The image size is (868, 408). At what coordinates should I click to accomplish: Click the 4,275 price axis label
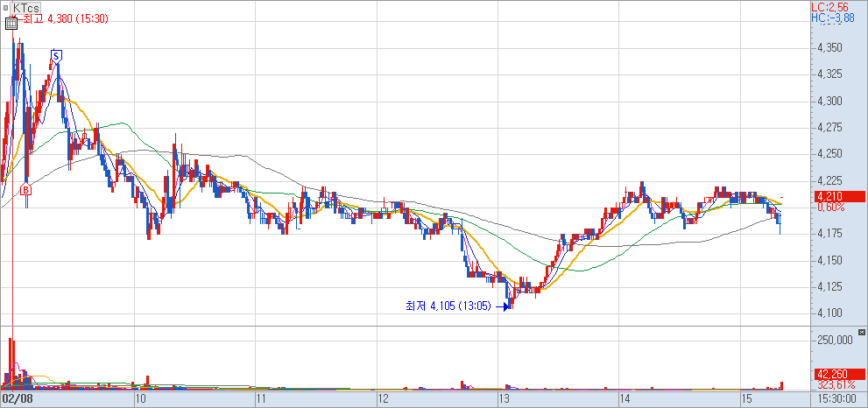(829, 127)
